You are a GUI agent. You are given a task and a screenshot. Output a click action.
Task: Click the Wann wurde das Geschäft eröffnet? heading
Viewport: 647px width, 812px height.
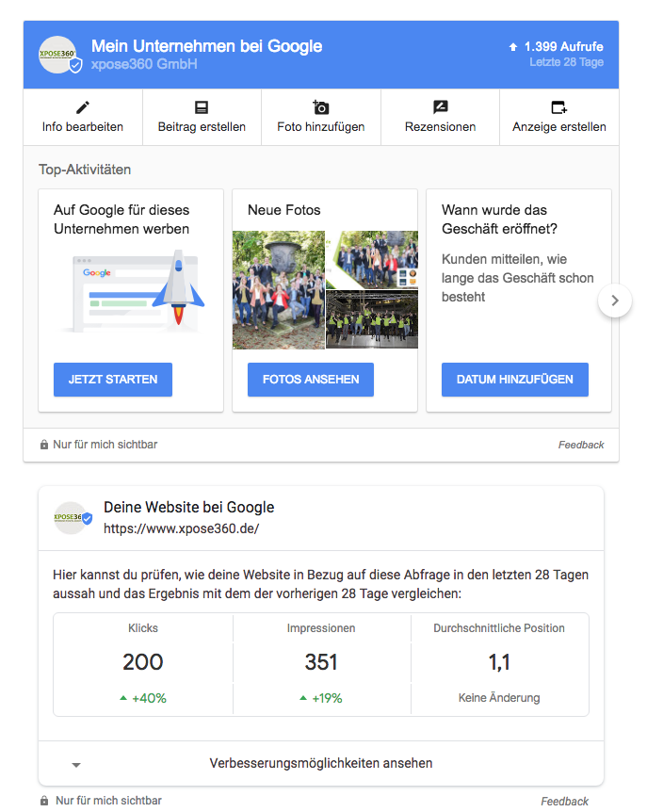point(499,219)
